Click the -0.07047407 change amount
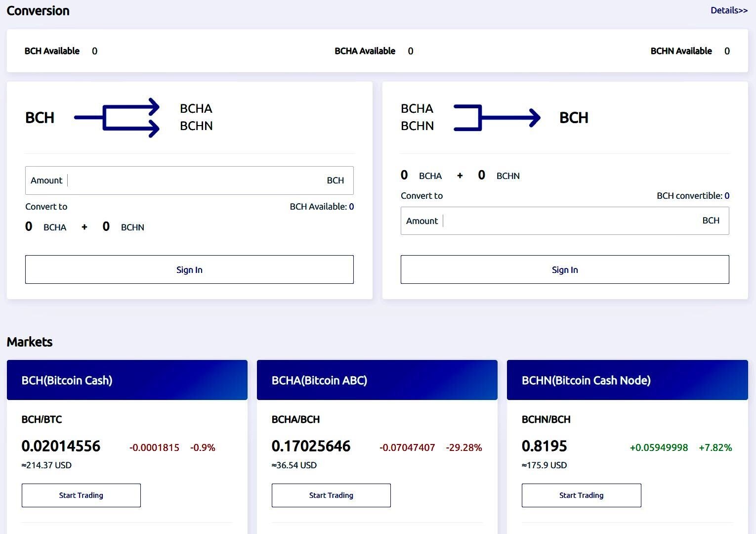Image resolution: width=756 pixels, height=534 pixels. coord(407,447)
